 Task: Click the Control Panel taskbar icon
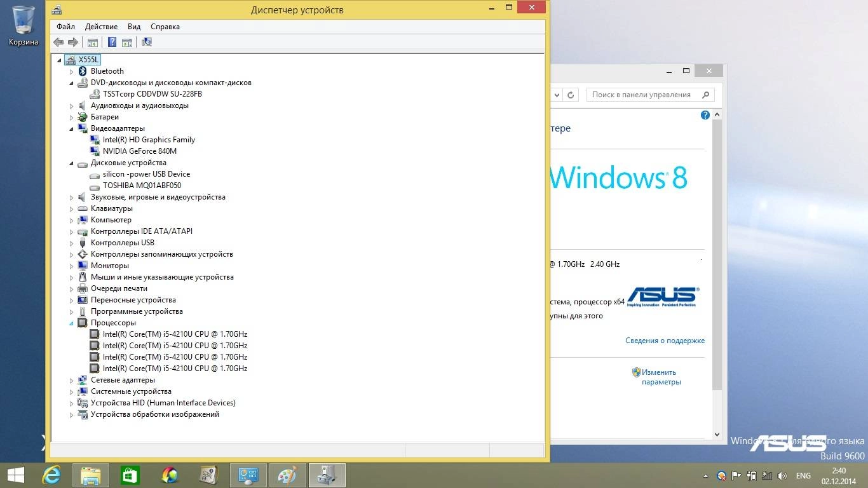coord(248,475)
